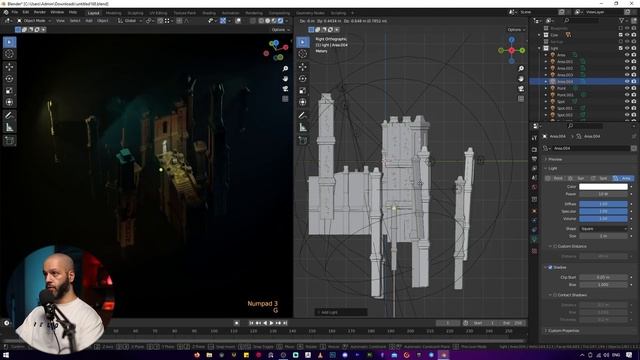Click the Specular value slider
Screen dimensions: 640x360
[x=603, y=211]
